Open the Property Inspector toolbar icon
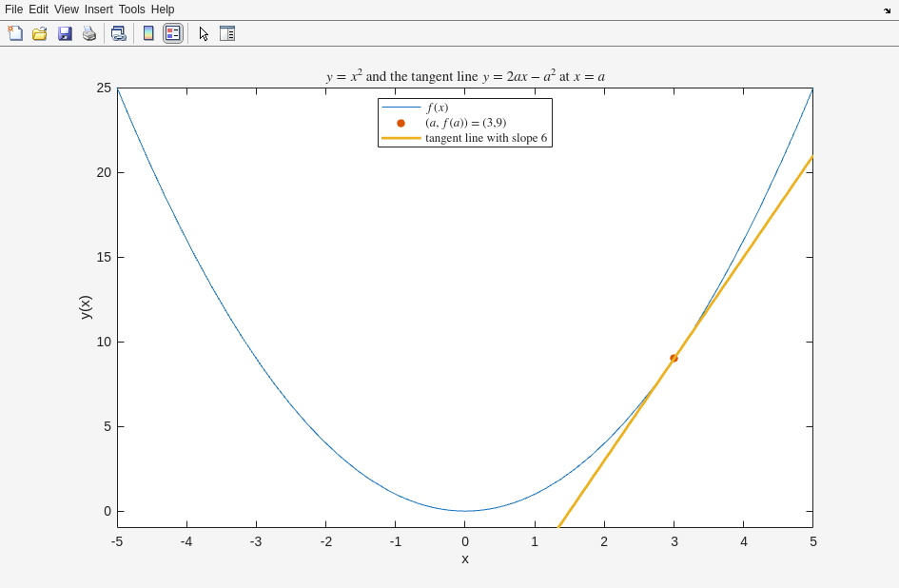The width and height of the screenshot is (899, 588). click(227, 33)
